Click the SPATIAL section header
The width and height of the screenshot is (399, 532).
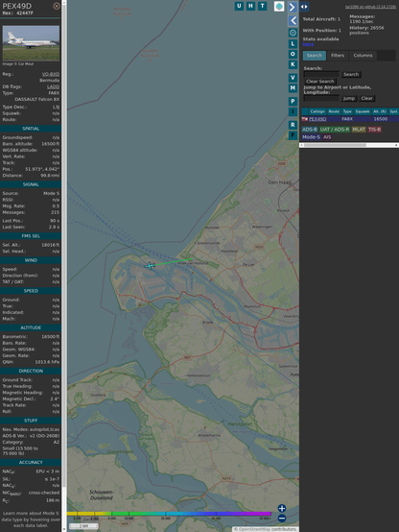pos(31,129)
